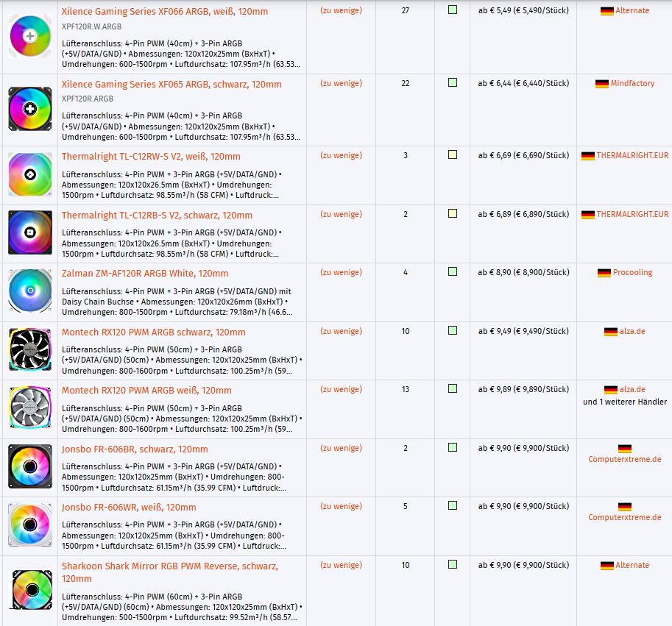Screen dimensions: 672x626
Task: Click yellow availability box for Thermalright TL-C12RB-S V2
Action: tap(453, 213)
